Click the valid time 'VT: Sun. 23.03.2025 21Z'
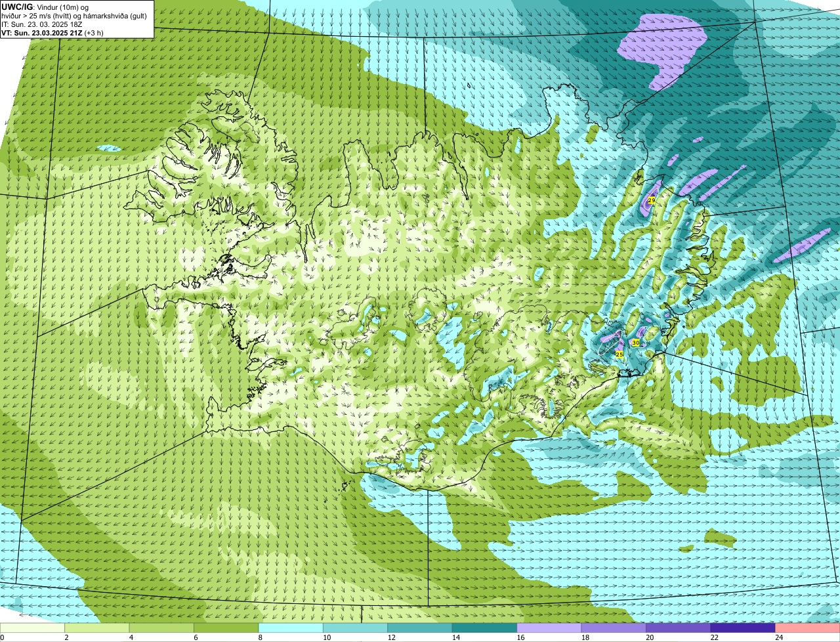840x642 pixels. click(x=42, y=33)
